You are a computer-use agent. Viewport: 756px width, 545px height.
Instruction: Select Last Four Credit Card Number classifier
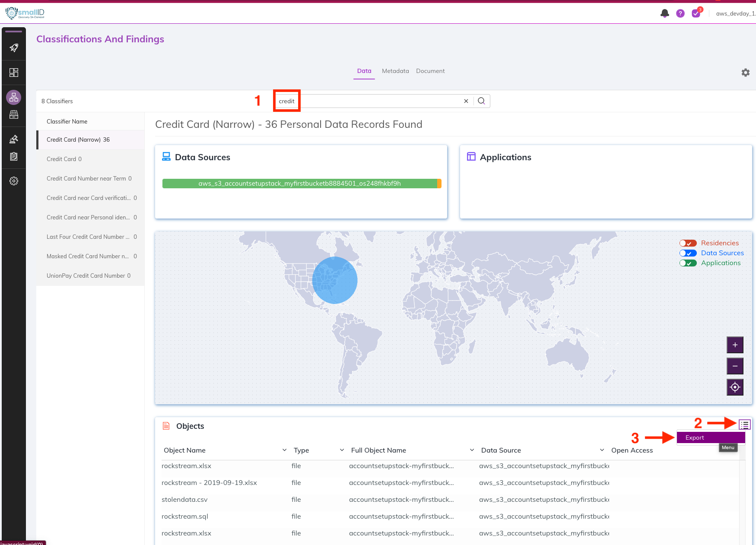pyautogui.click(x=90, y=237)
